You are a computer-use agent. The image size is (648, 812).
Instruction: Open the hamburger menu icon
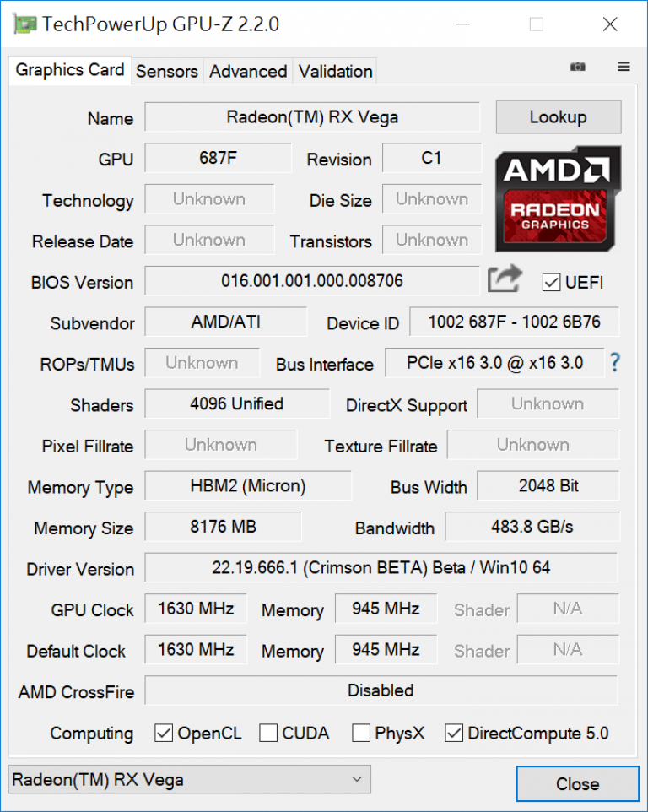pos(624,67)
